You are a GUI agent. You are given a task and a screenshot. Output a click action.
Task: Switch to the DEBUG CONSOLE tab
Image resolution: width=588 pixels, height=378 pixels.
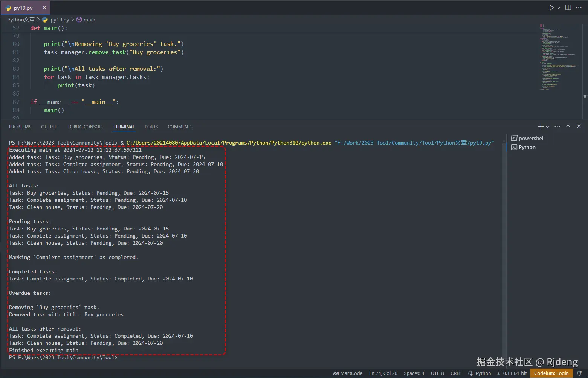pos(86,127)
